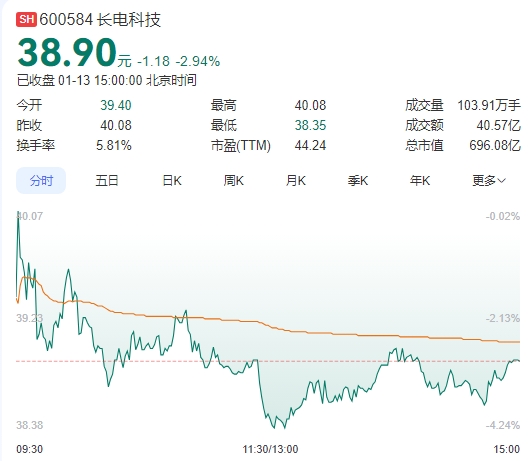528x461 pixels.
Task: Click the 成交量 label
Action: tap(424, 105)
